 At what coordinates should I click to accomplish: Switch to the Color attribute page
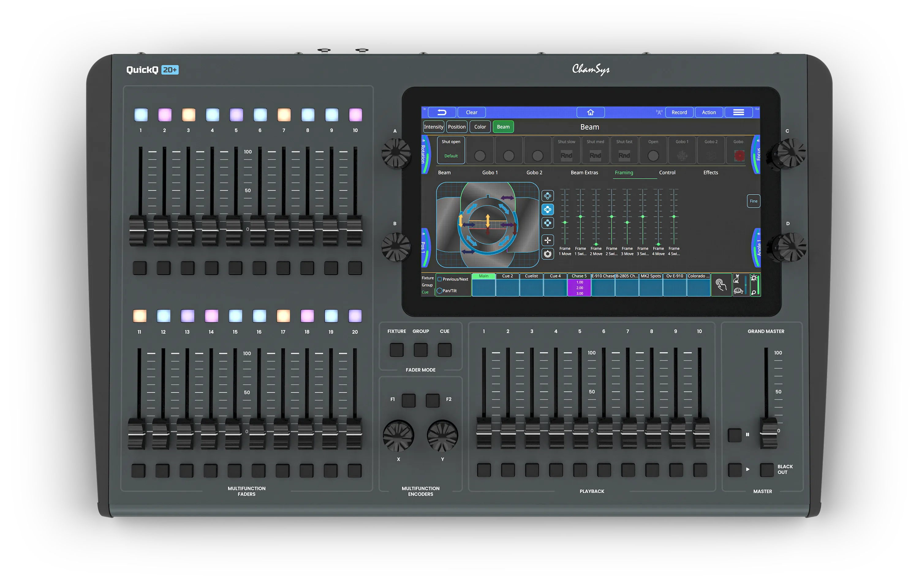click(480, 127)
